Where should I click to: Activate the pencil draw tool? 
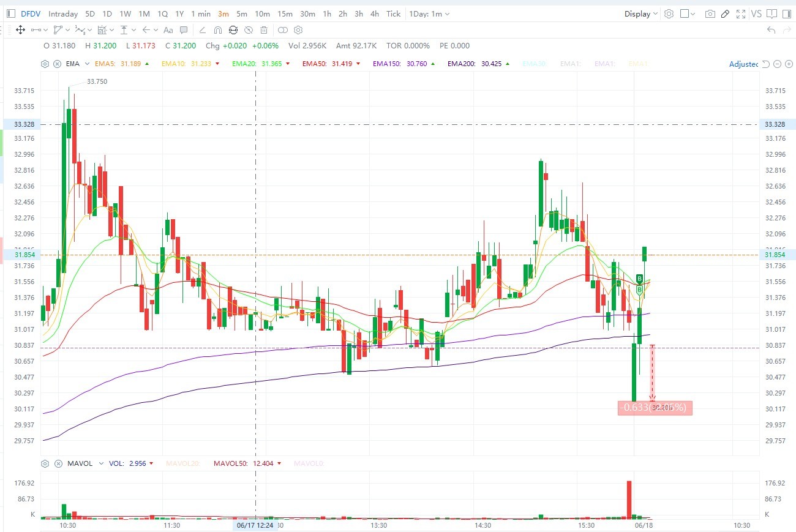[x=726, y=13]
